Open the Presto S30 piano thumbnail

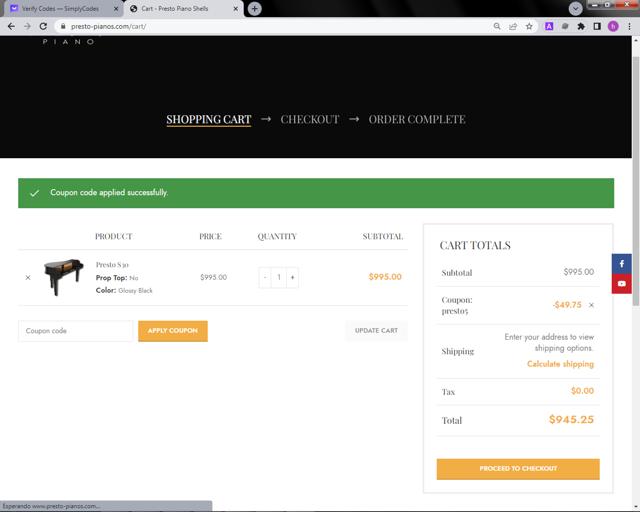[64, 277]
